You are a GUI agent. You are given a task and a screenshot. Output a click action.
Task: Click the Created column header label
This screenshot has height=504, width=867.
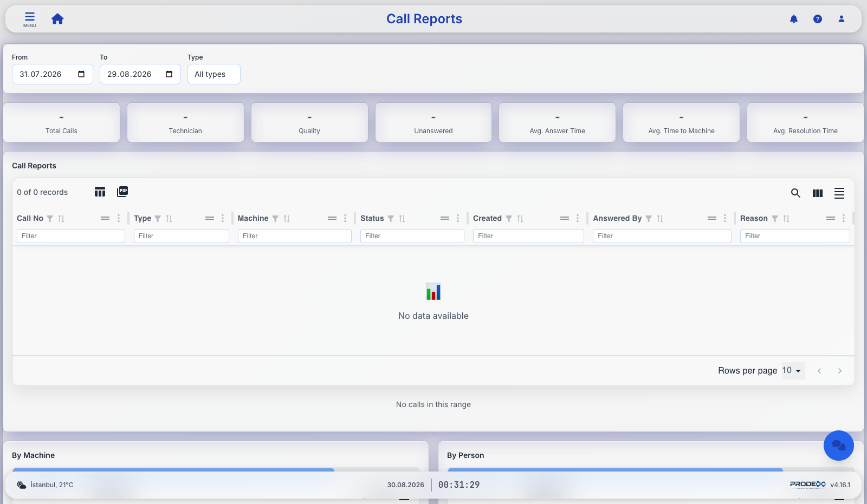[x=487, y=218]
